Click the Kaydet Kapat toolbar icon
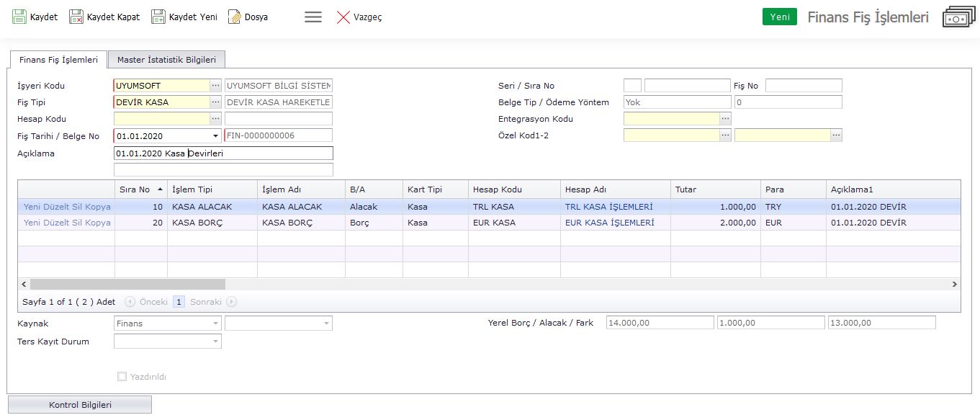The width and height of the screenshot is (980, 415). point(76,17)
